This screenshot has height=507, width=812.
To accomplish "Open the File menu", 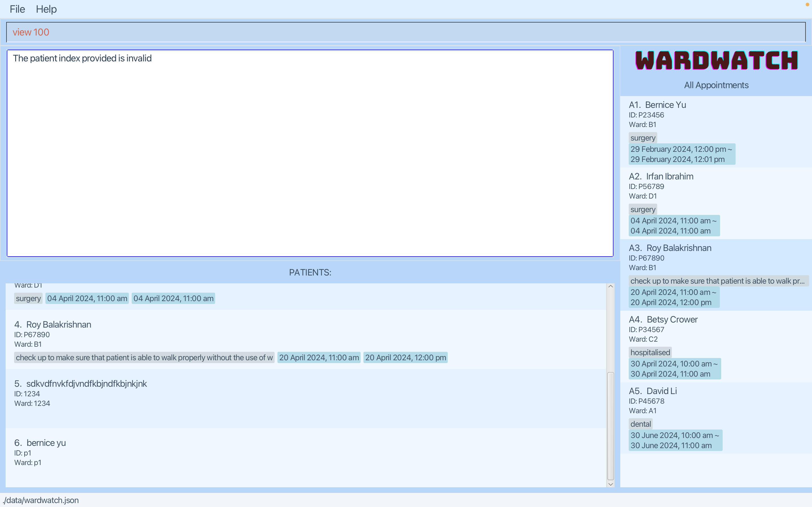I will click(17, 9).
